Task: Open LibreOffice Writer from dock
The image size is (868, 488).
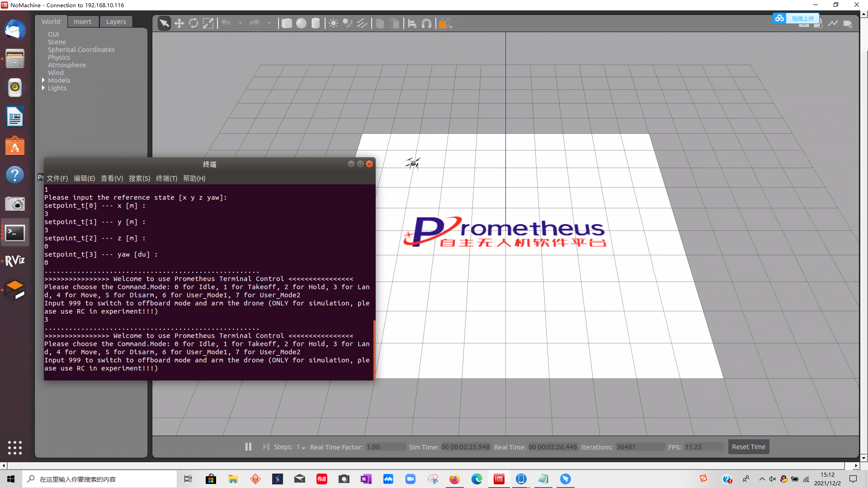Action: [15, 117]
